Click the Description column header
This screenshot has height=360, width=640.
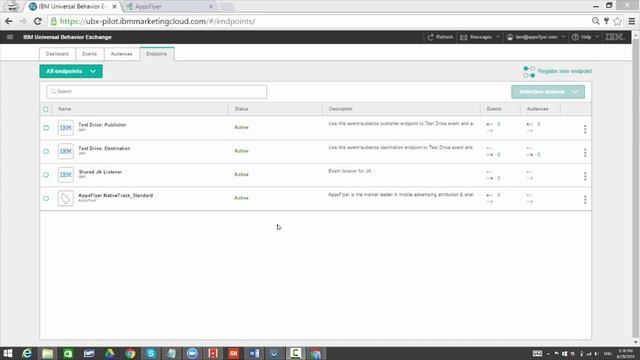point(340,109)
